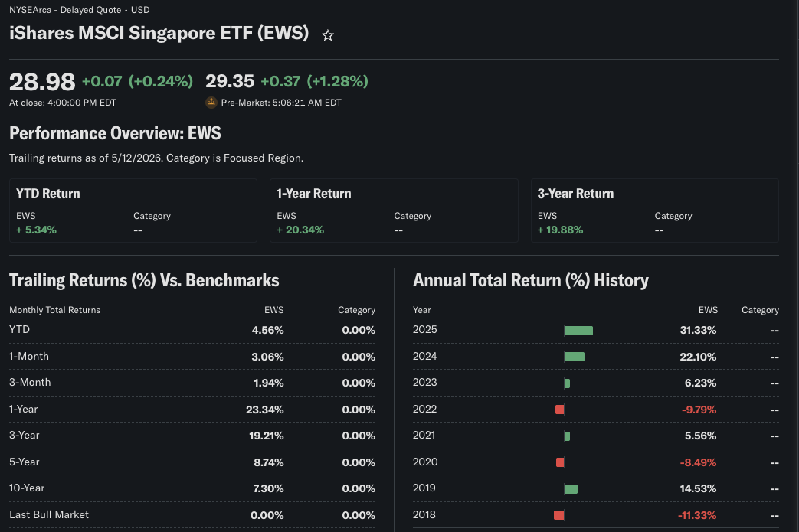Screen dimensions: 799x532
Task: Click the 2025 annual return 31.33%
Action: pyautogui.click(x=698, y=330)
